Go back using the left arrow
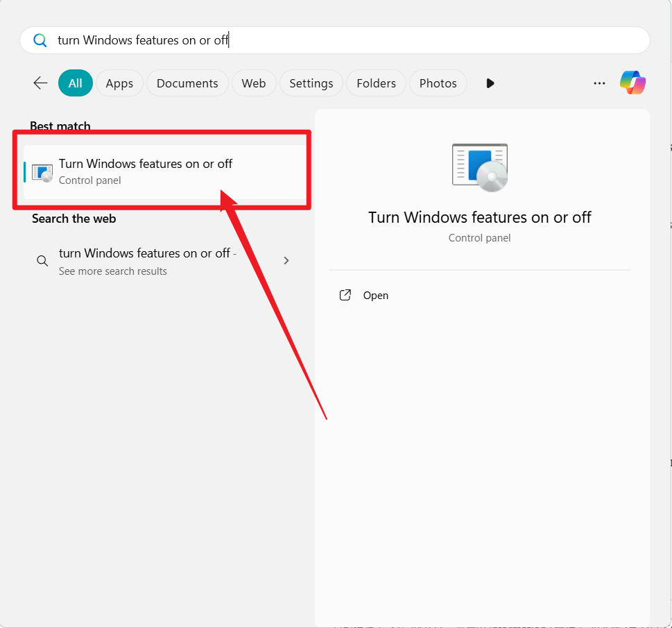Image resolution: width=672 pixels, height=628 pixels. coord(40,83)
